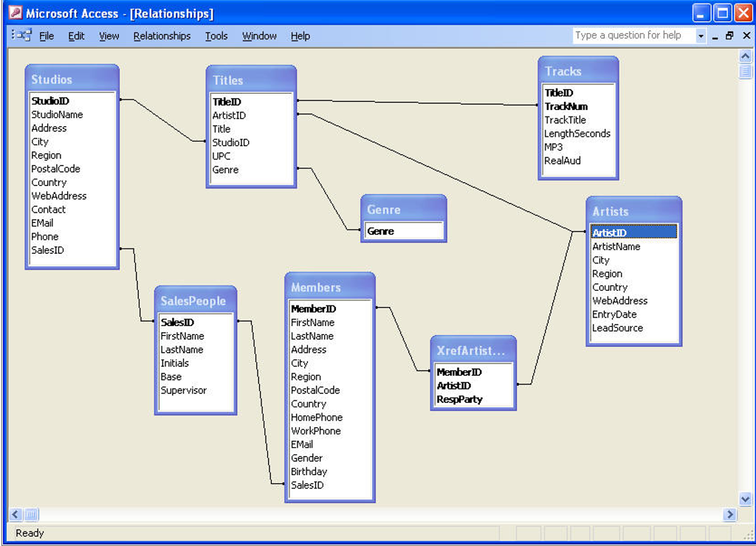Select the Supervisor field in SalesPeople table
Screen dimensions: 756x546
(x=196, y=390)
